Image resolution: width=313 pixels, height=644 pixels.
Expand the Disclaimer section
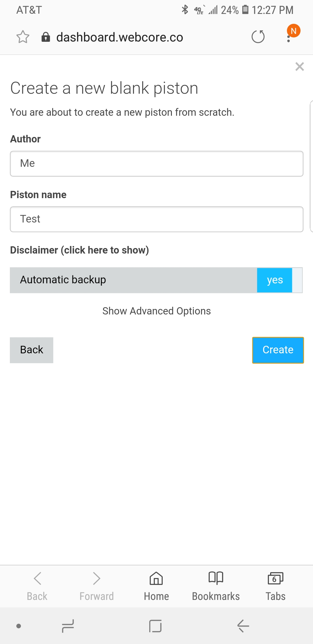point(79,250)
